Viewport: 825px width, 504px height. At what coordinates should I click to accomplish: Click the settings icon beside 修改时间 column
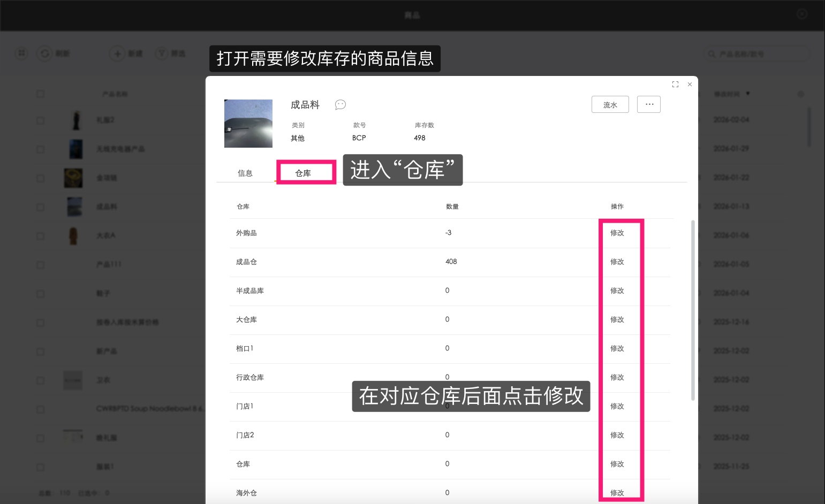pos(800,93)
